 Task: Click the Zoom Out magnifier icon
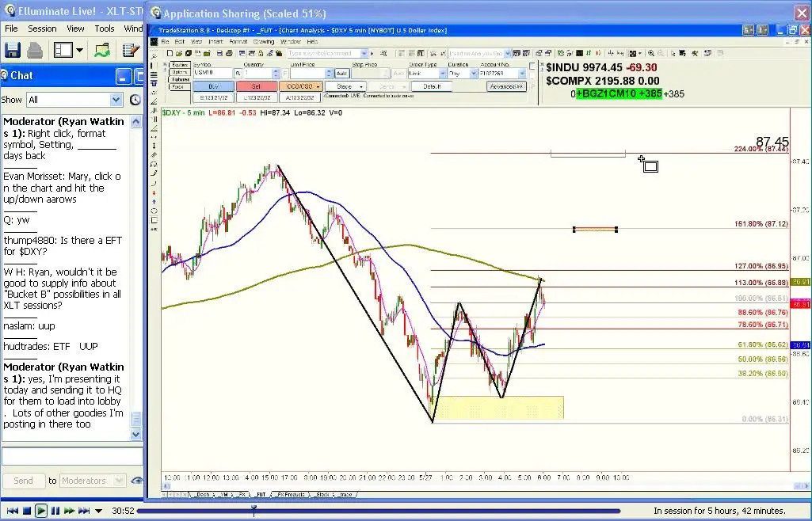pyautogui.click(x=660, y=53)
